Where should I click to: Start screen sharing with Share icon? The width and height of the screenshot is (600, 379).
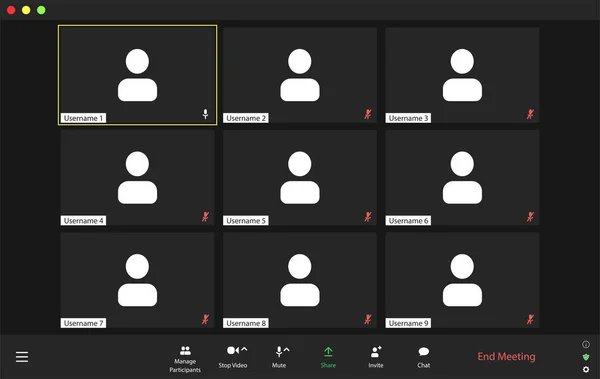328,352
